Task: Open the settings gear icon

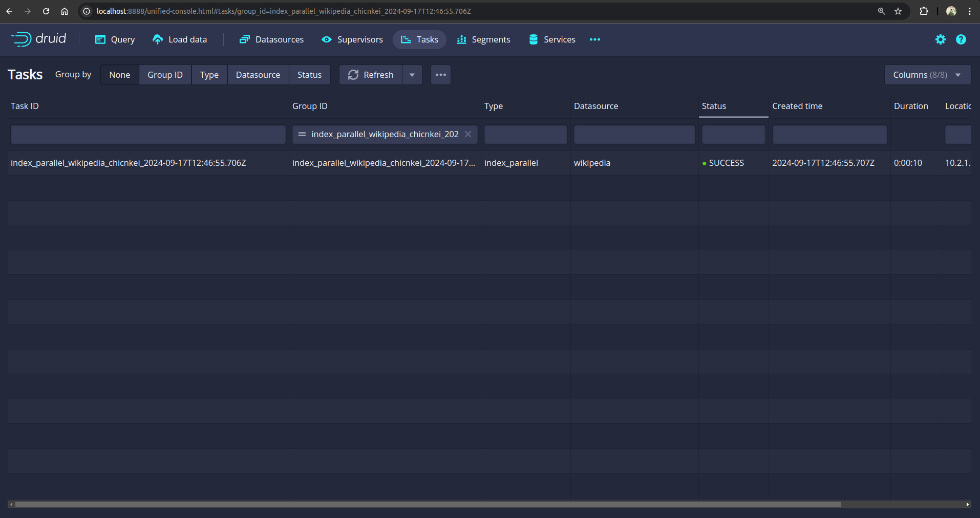Action: (940, 39)
